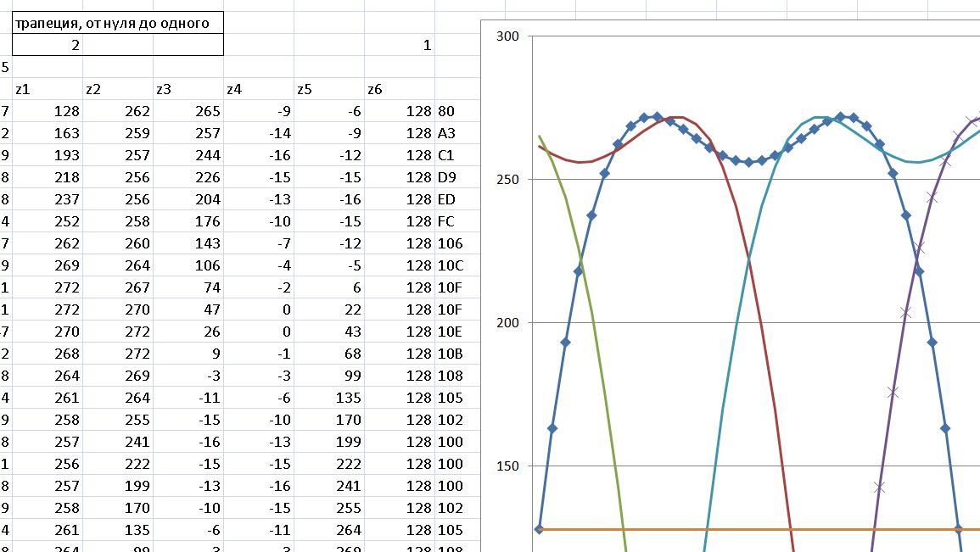Select the hex value cell C1

(x=457, y=155)
